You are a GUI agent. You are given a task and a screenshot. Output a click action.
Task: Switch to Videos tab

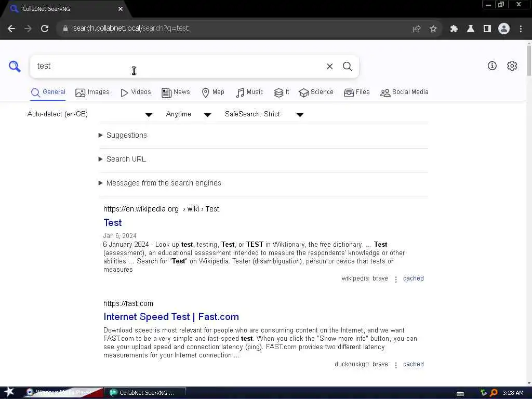tap(136, 92)
